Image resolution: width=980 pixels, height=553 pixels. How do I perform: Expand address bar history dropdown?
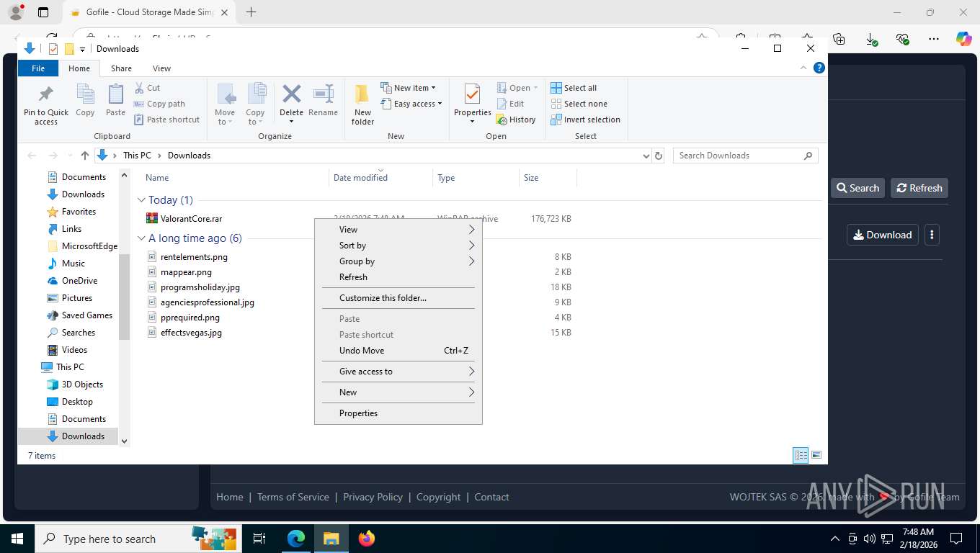point(646,156)
